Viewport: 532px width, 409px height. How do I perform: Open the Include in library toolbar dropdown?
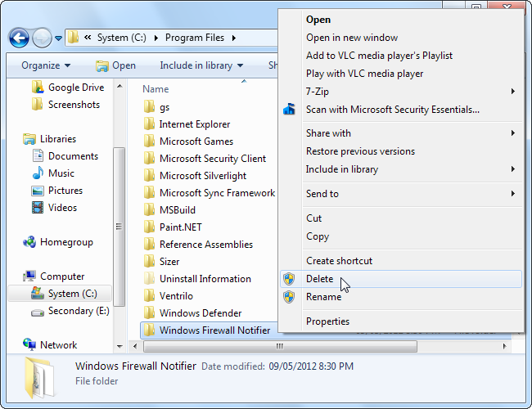point(201,65)
